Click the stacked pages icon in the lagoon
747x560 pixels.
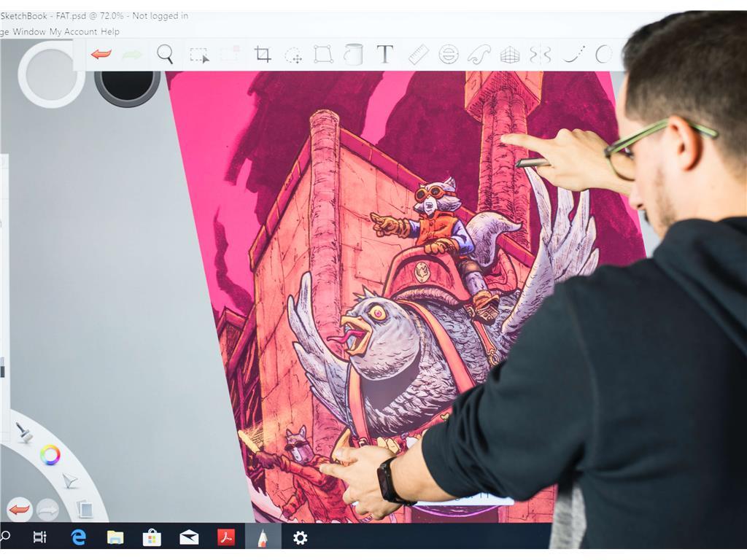coord(85,509)
